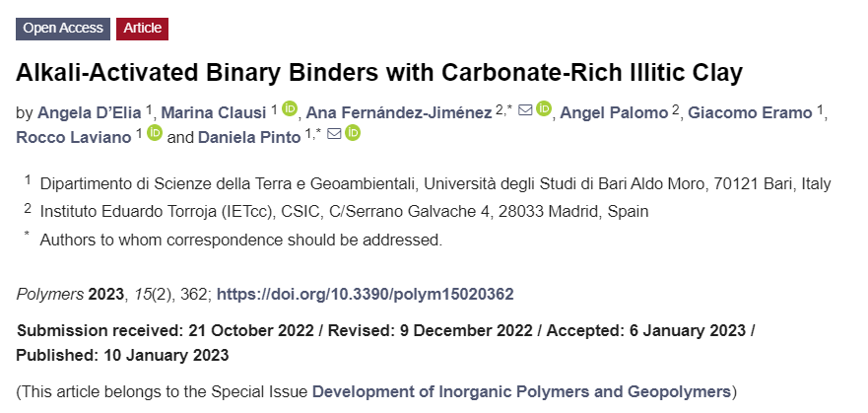
Task: Open Ana Fernández-Jiménez's ORCID icon
Action: click(x=544, y=109)
